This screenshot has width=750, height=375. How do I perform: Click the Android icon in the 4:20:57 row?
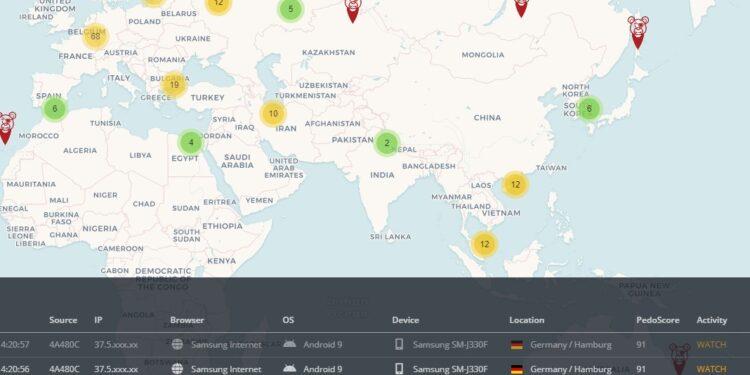(289, 344)
